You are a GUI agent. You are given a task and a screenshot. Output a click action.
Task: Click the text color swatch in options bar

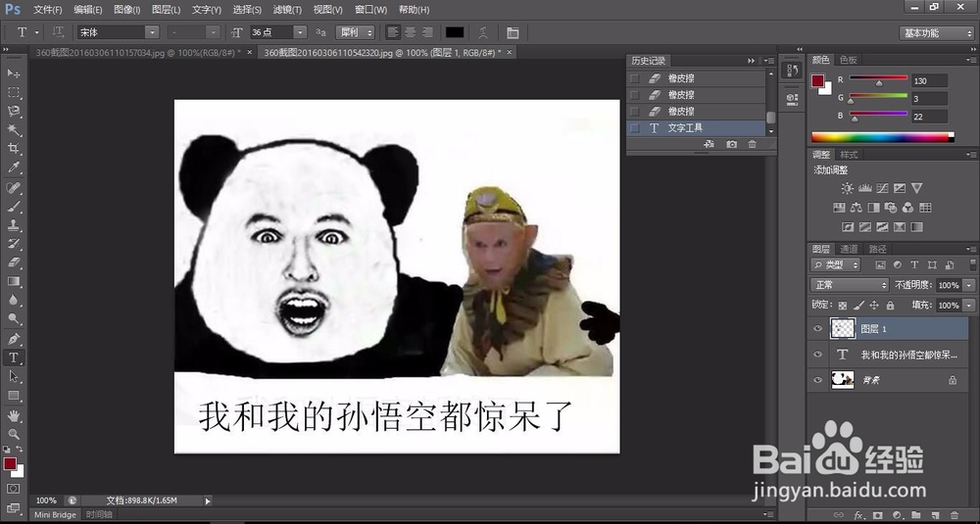(455, 32)
